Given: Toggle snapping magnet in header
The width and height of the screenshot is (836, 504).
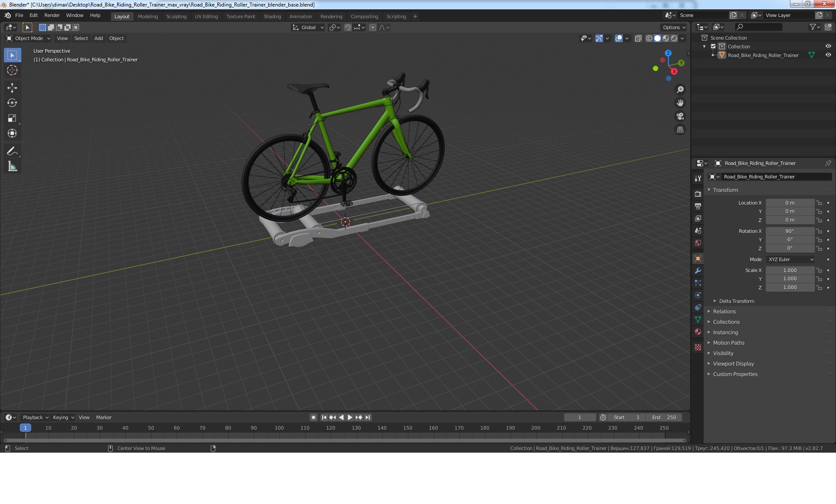Looking at the screenshot, I should tap(348, 27).
